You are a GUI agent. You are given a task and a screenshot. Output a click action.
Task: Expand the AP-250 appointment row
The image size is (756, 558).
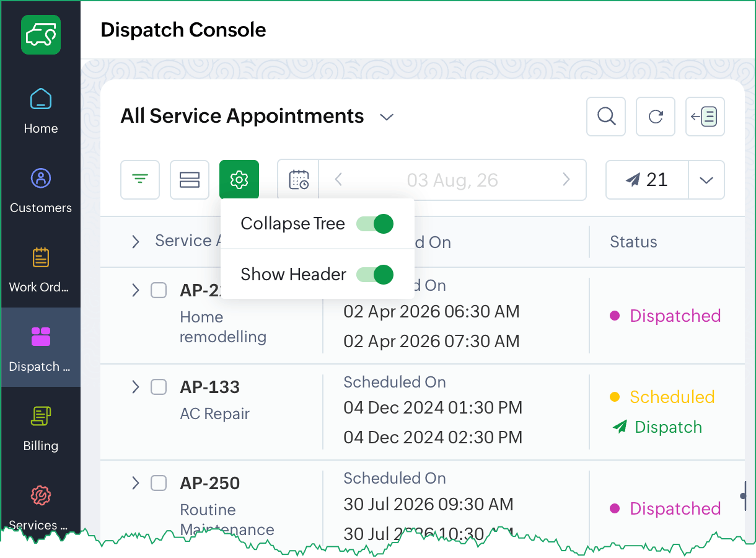[x=136, y=483]
